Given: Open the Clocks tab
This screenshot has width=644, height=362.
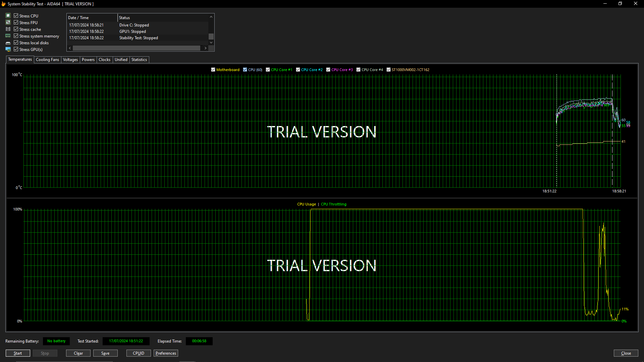Looking at the screenshot, I should point(104,60).
